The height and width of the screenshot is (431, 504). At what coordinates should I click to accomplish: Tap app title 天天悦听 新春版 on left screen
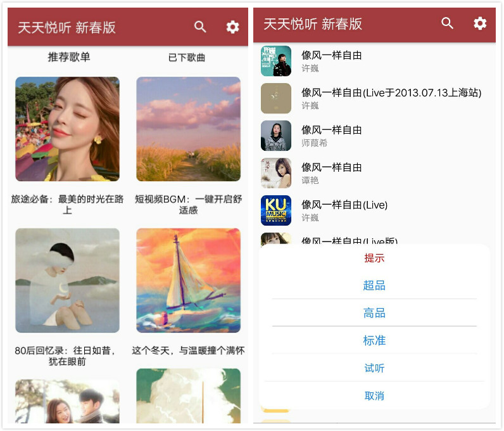[x=66, y=27]
